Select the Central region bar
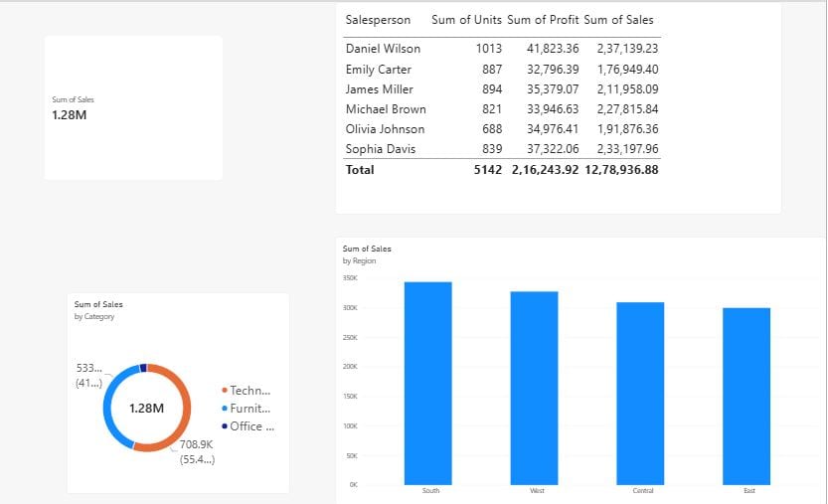The width and height of the screenshot is (828, 504). [x=640, y=394]
